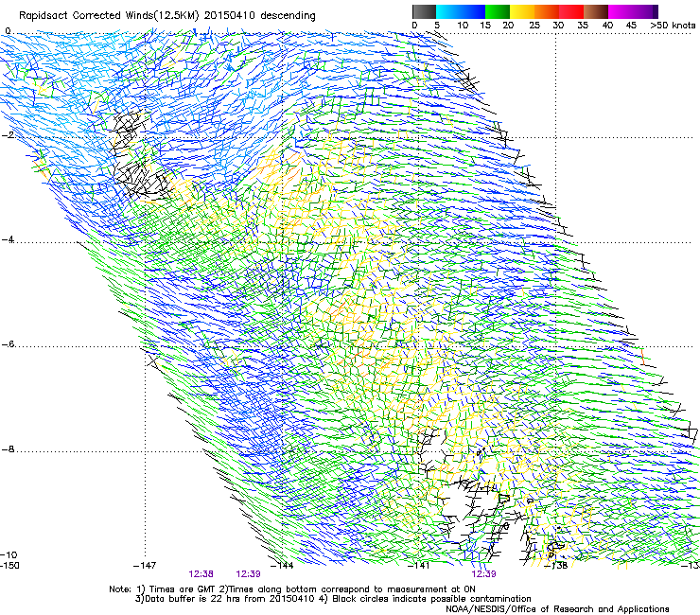700x615 pixels.
Task: Click the magenta 40-45 knots legend swatch
Action: tap(621, 11)
